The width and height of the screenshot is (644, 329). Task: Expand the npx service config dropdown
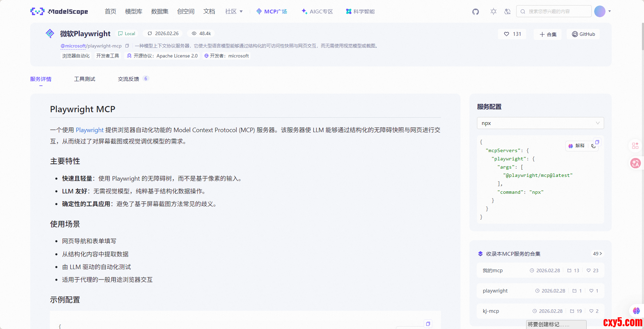tap(540, 123)
